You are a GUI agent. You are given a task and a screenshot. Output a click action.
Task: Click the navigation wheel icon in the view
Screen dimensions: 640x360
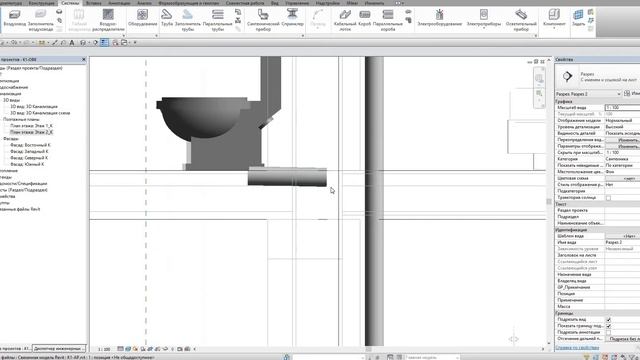(x=539, y=78)
